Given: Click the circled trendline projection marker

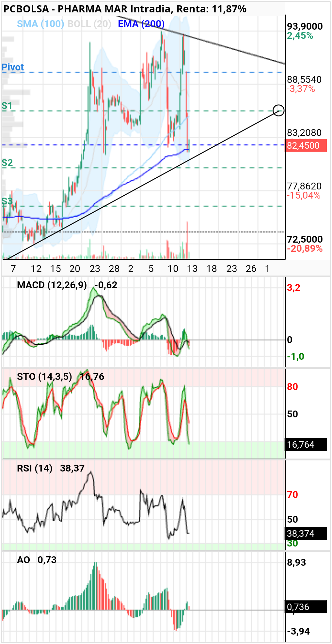Looking at the screenshot, I should [278, 111].
